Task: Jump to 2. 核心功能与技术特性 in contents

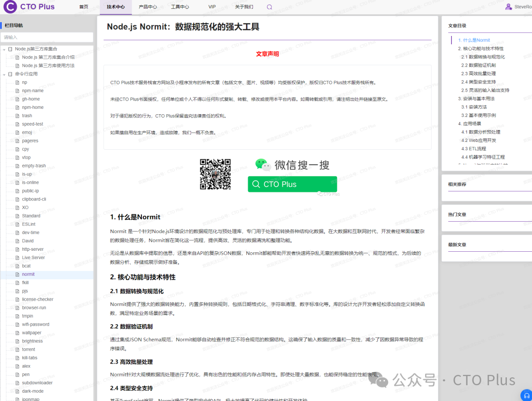Action: pyautogui.click(x=481, y=48)
